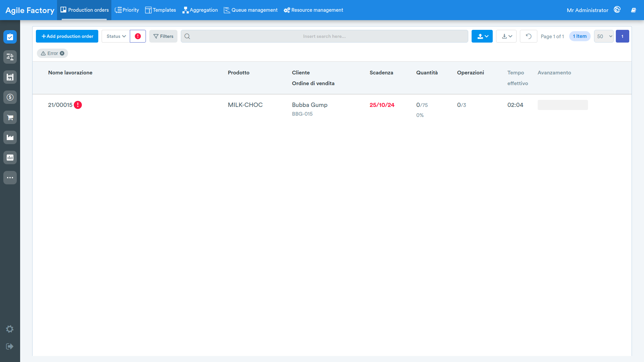Screen dimensions: 644x362
Task: Open the shopping cart sidebar icon
Action: point(10,117)
